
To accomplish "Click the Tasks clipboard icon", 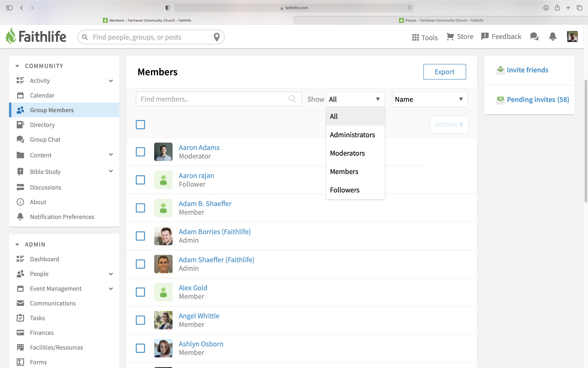I will tap(20, 318).
